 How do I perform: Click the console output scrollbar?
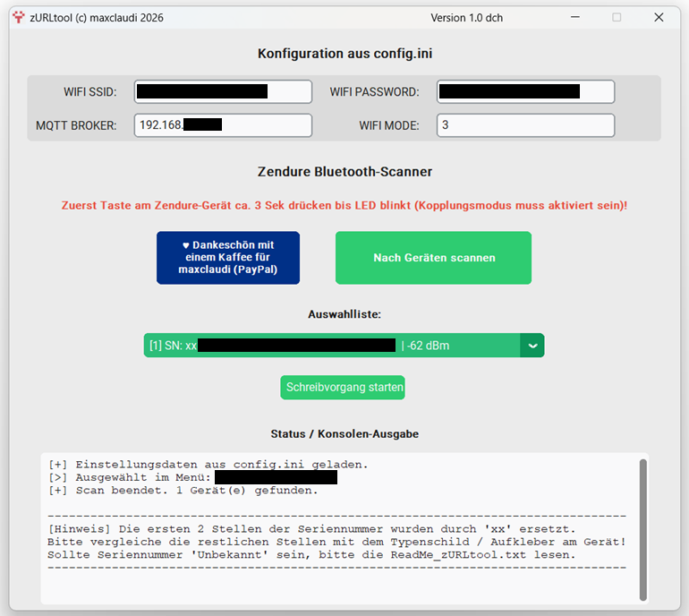point(642,530)
